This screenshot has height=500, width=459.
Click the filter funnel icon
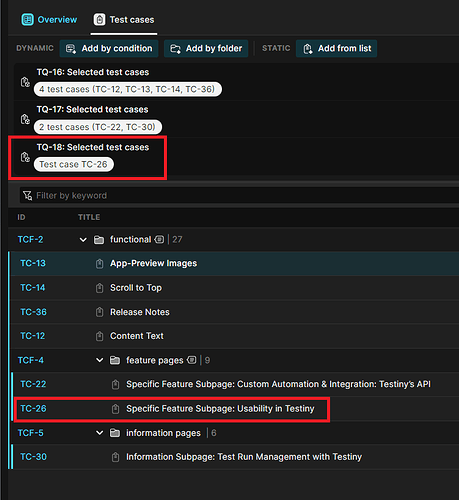pos(27,195)
